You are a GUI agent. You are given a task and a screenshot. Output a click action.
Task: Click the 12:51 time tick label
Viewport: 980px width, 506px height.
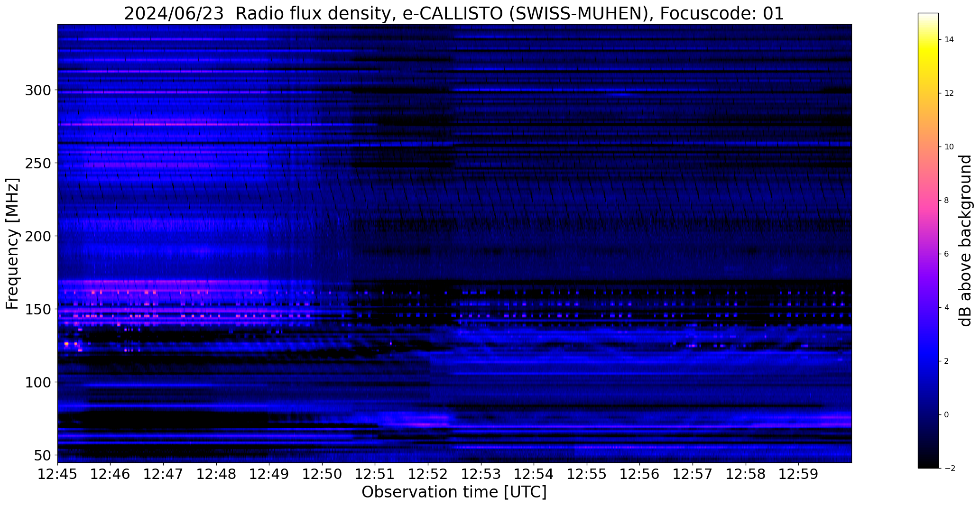(x=375, y=474)
